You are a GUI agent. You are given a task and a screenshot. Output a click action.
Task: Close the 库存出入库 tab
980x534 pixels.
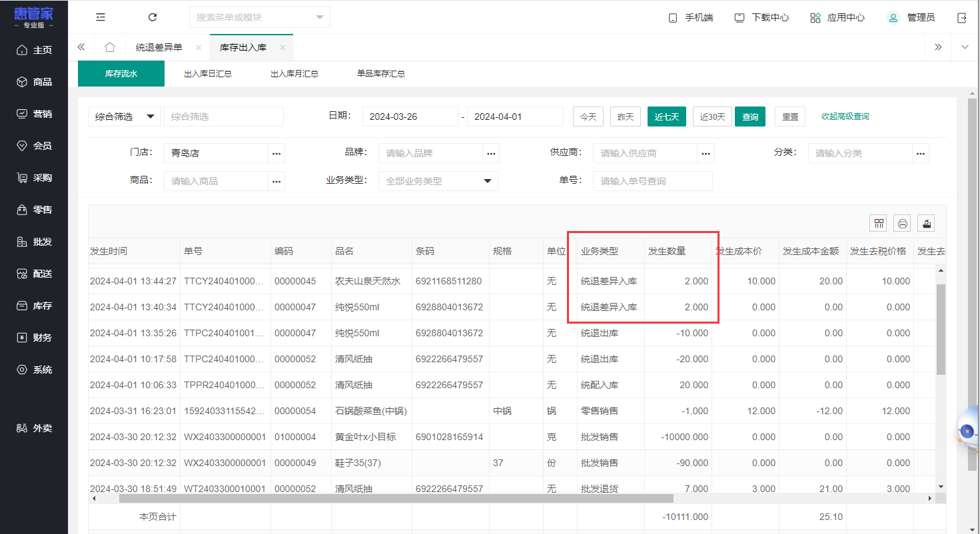[282, 48]
